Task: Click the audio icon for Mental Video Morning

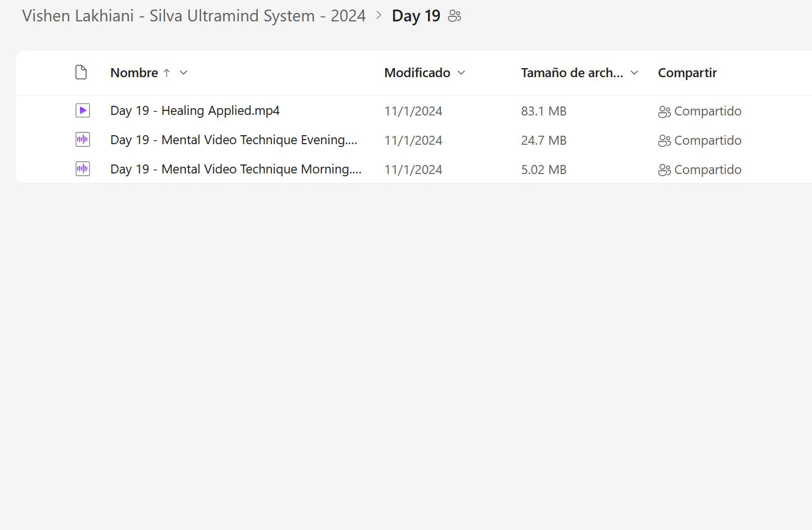Action: coord(83,169)
